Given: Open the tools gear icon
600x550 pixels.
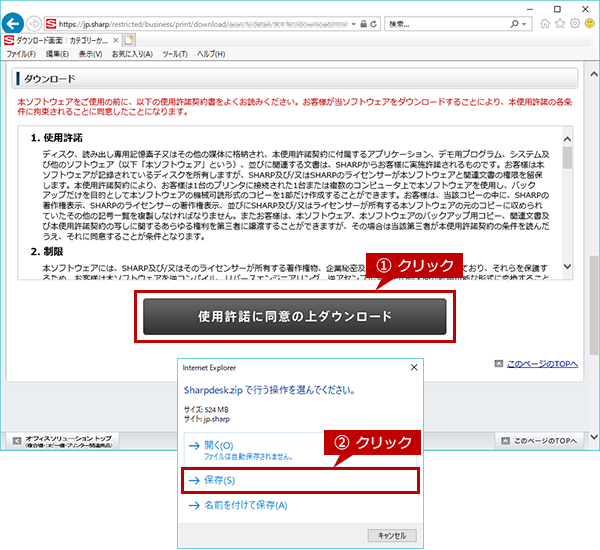Looking at the screenshot, I should point(575,24).
